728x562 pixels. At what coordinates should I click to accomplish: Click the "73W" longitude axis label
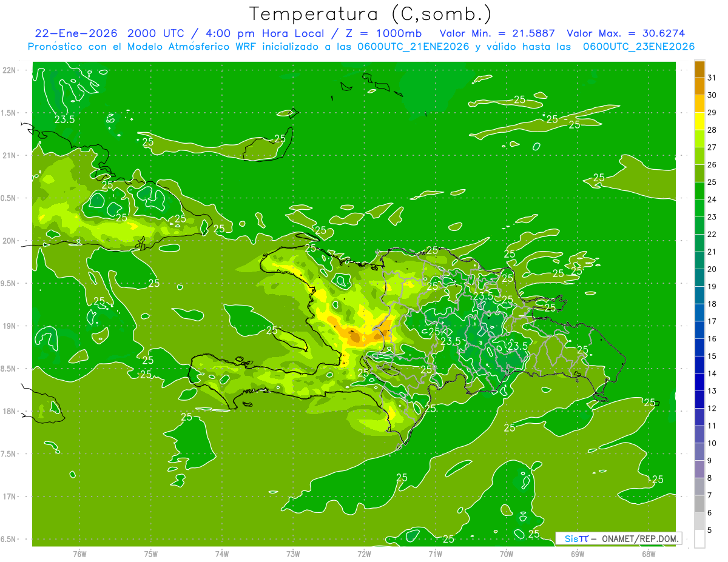tap(293, 554)
